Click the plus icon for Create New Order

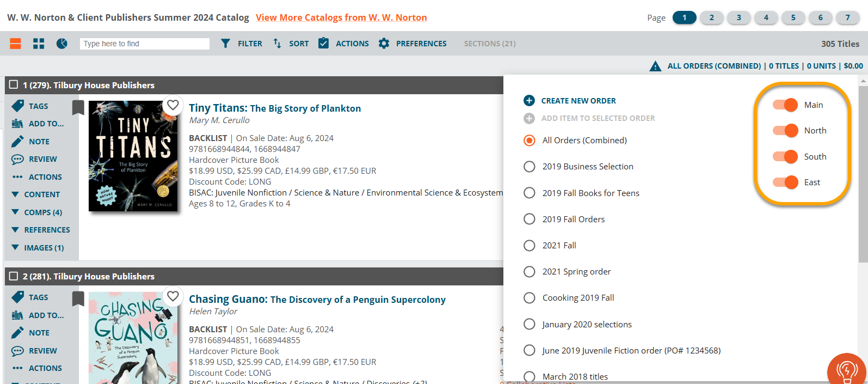click(x=529, y=101)
